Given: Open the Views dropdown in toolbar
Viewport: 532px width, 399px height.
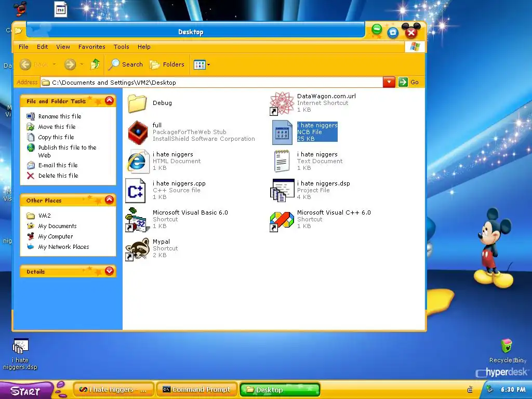Looking at the screenshot, I should [x=202, y=64].
